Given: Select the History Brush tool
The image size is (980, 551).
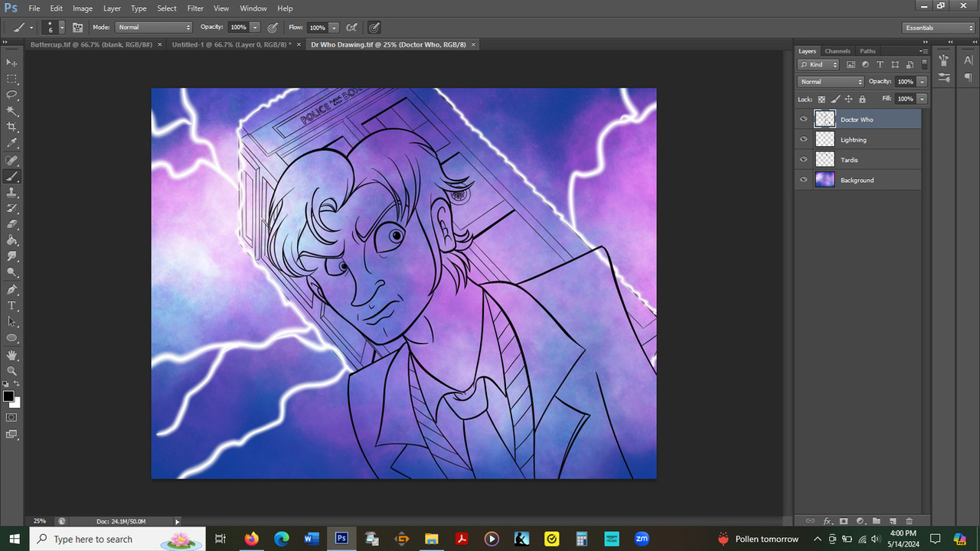Looking at the screenshot, I should pyautogui.click(x=11, y=208).
